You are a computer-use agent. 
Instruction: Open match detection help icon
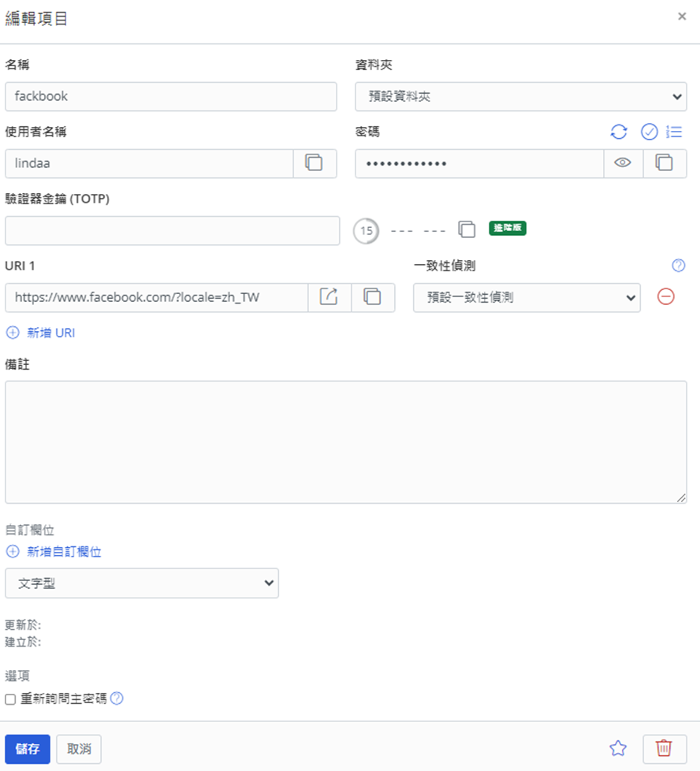679,266
